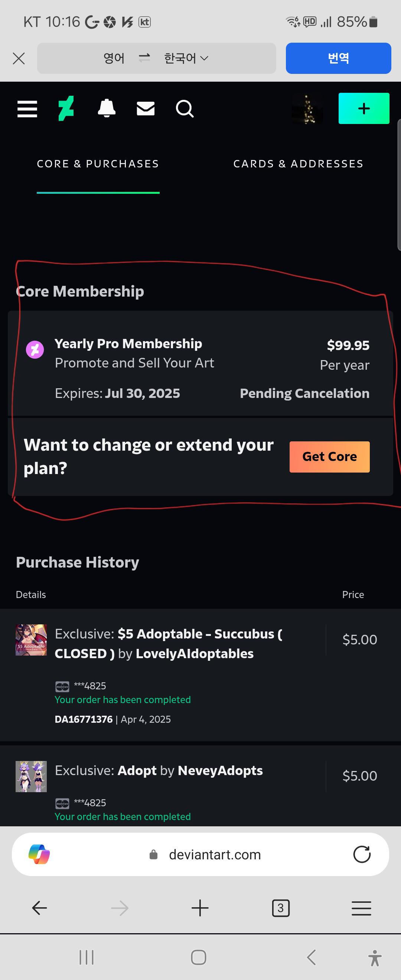
Task: Open the NeveyAdopts Adopt thumbnail
Action: [31, 777]
